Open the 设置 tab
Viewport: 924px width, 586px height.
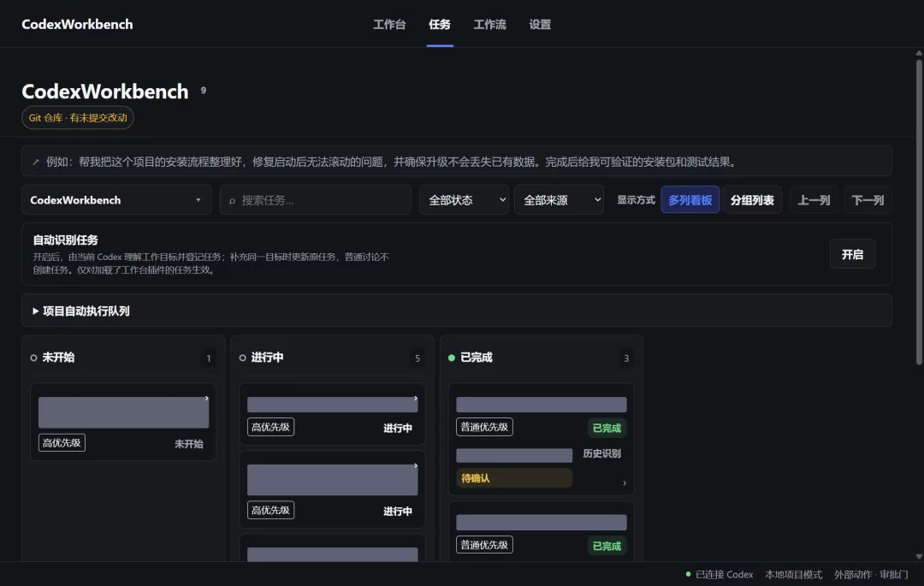coord(540,25)
